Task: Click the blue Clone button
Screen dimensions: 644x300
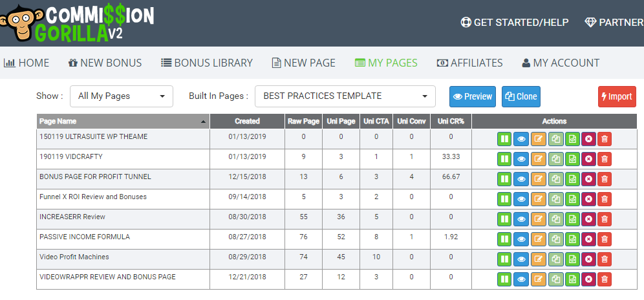Action: click(x=521, y=96)
